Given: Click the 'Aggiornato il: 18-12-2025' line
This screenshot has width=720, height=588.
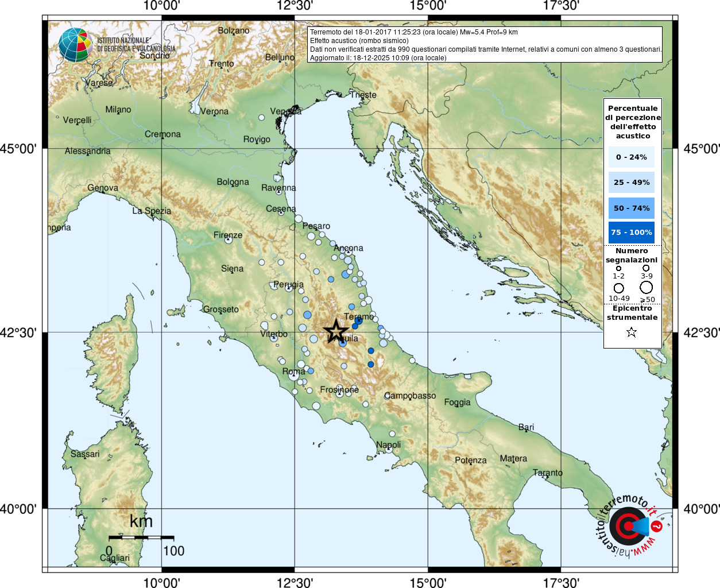Looking at the screenshot, I should coord(378,58).
